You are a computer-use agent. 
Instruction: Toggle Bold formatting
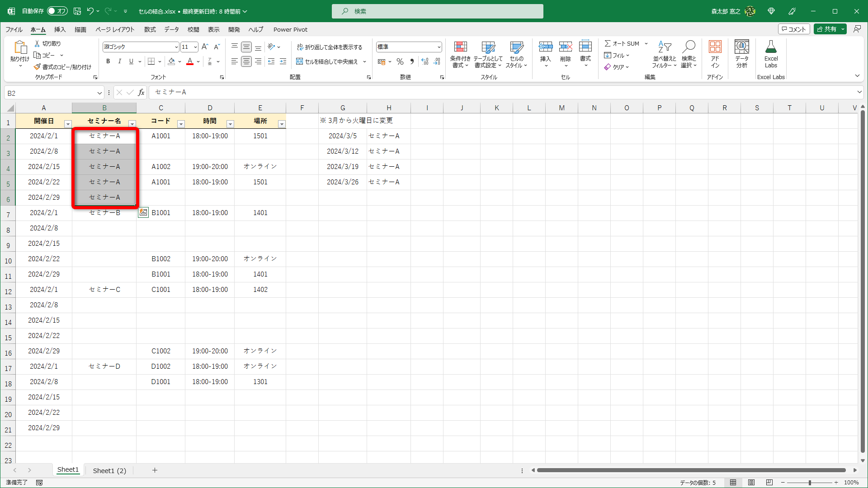(x=108, y=61)
